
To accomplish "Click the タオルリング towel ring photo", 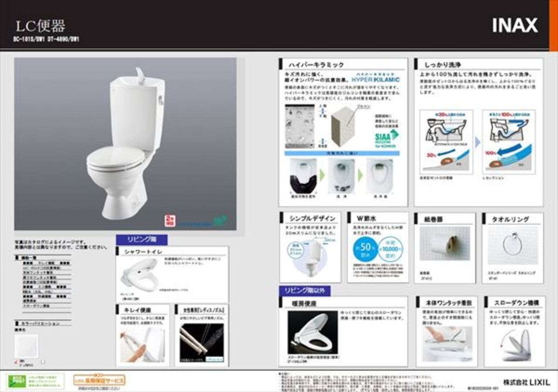I will tap(513, 245).
